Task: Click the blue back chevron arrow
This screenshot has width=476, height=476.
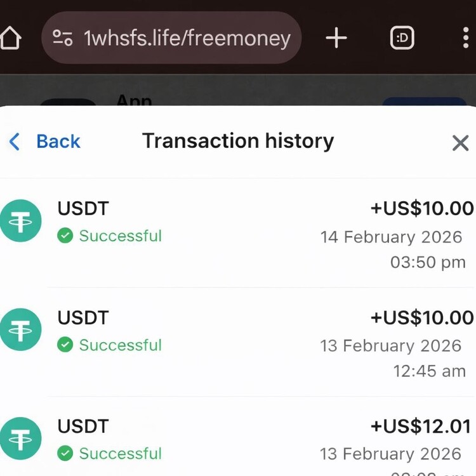Action: [15, 142]
